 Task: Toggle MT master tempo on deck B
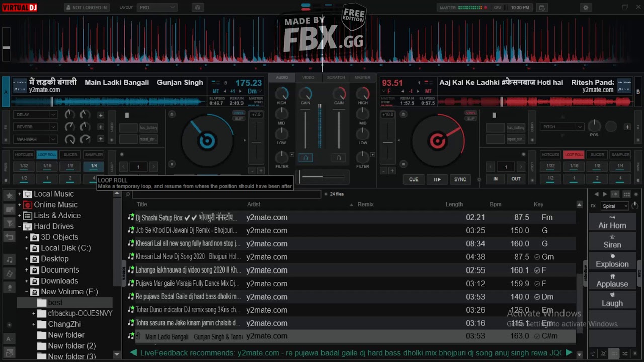(428, 91)
